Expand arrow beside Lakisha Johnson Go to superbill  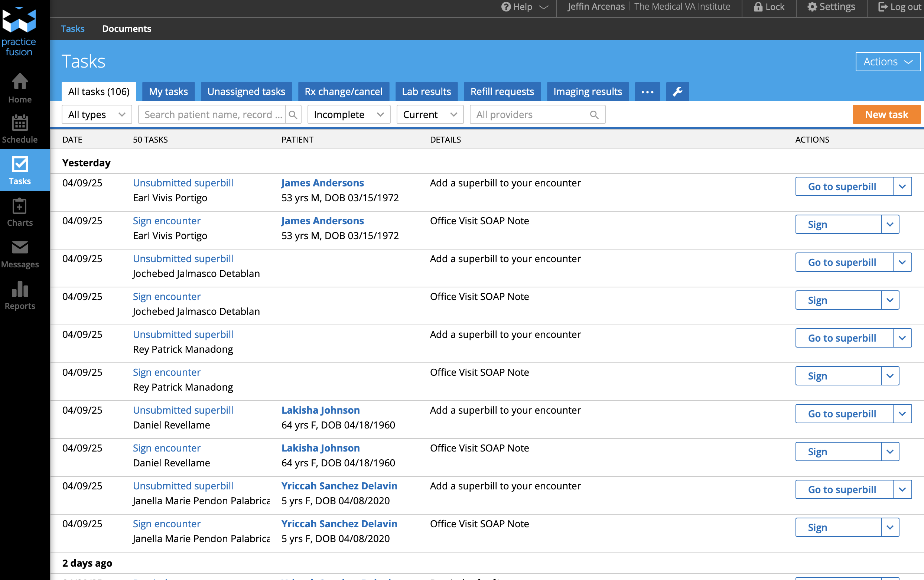pos(902,414)
